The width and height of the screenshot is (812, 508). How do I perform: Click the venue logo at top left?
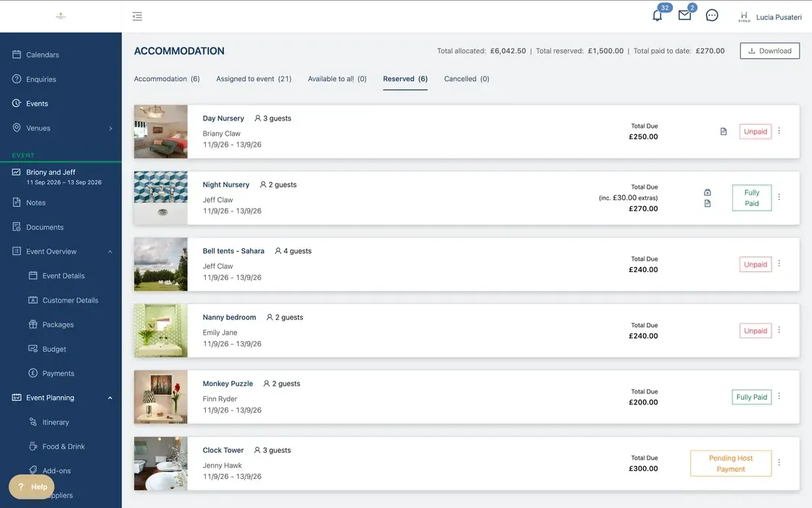click(61, 16)
